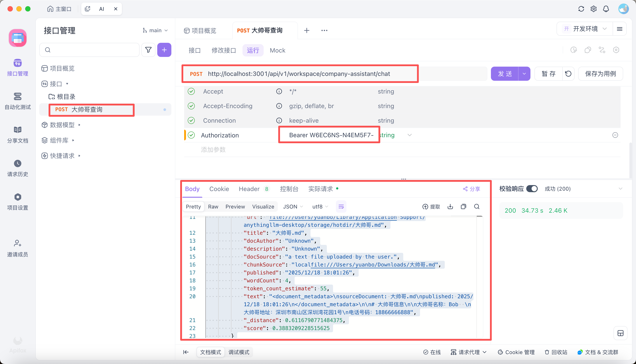Click the Save as Case button
The height and width of the screenshot is (364, 636).
pos(600,74)
